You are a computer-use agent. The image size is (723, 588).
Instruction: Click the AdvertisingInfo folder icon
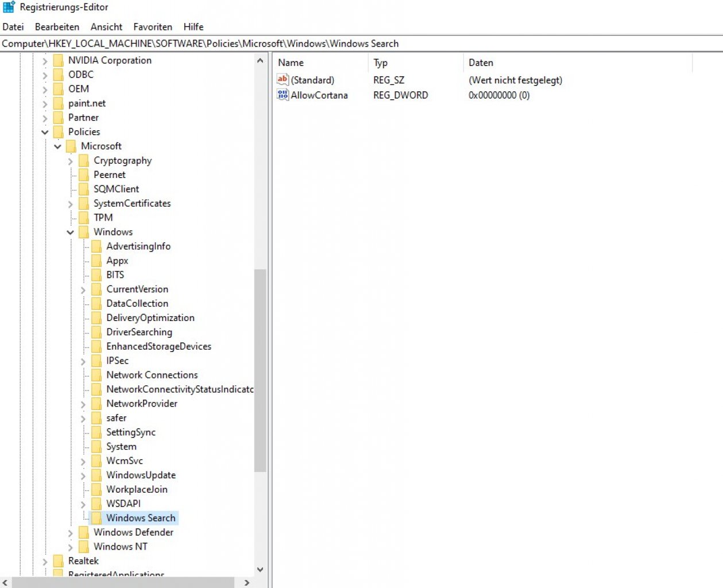coord(96,246)
